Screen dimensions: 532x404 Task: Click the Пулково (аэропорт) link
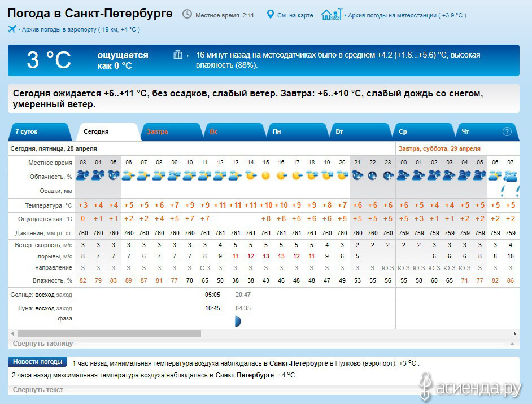point(366,363)
